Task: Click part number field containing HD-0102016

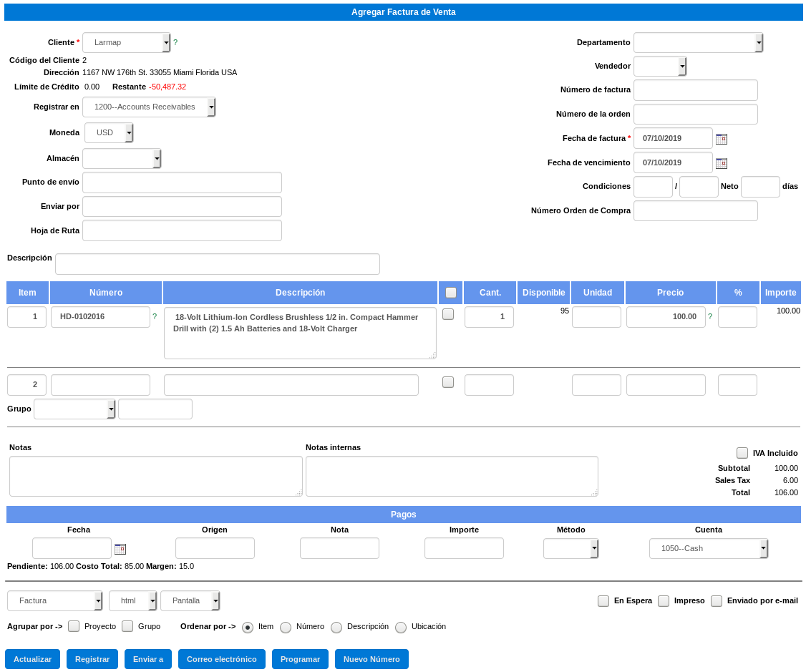Action: (100, 317)
